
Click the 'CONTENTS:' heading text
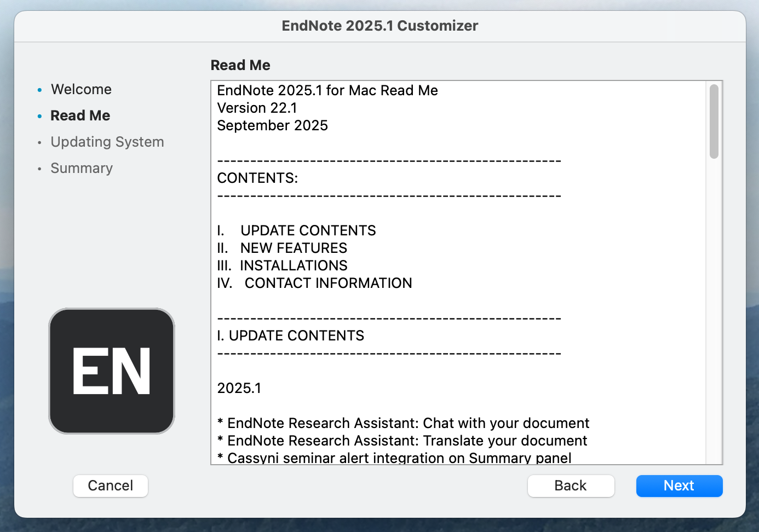(257, 178)
